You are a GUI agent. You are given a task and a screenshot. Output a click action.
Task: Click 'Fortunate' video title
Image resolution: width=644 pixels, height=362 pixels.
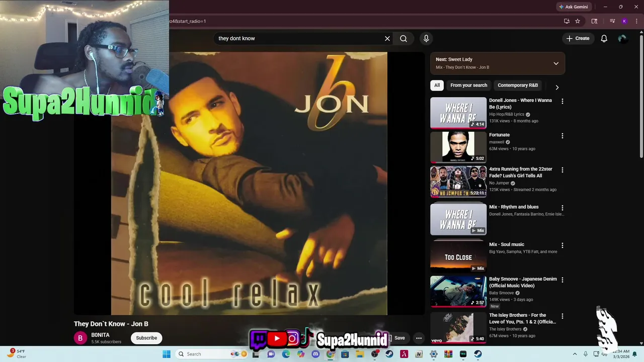coord(499,135)
